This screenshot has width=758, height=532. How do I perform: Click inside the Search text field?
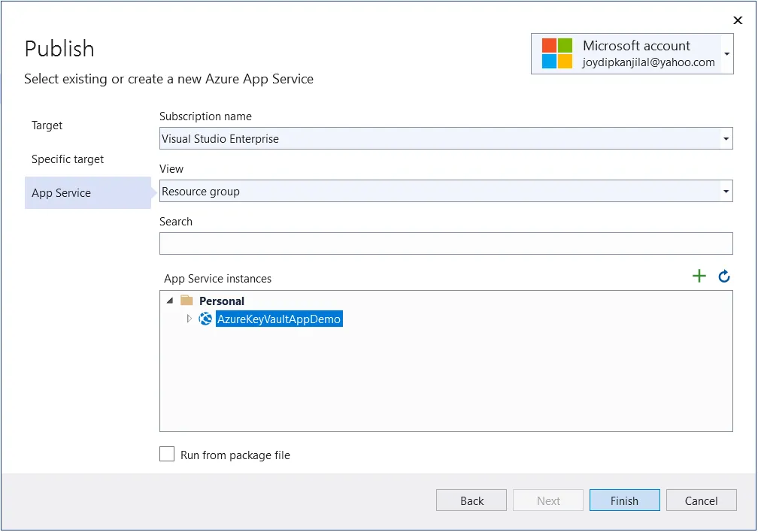click(x=446, y=243)
